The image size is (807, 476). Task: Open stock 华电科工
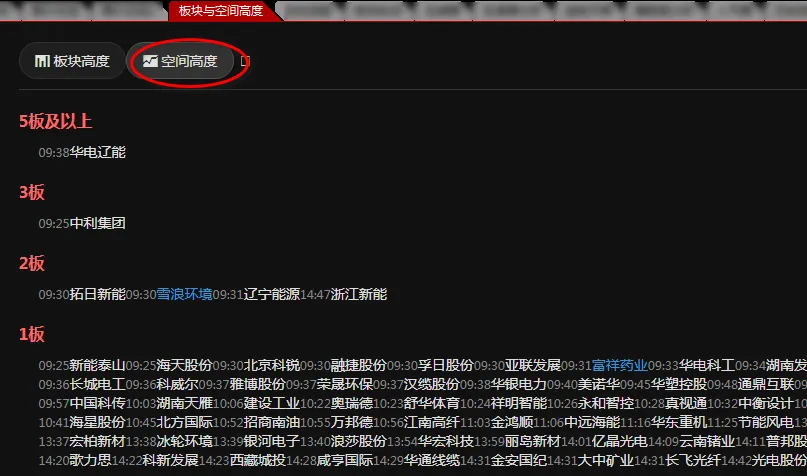[x=707, y=365]
